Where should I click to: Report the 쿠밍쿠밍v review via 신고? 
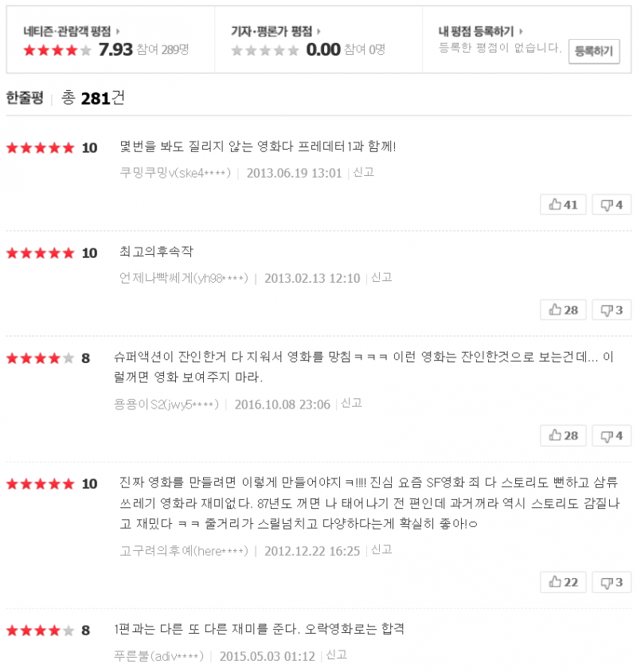pos(363,172)
